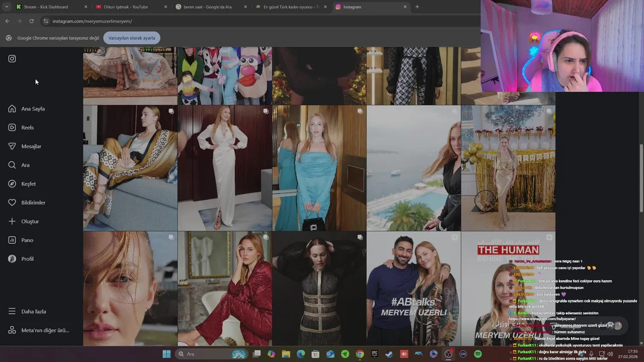This screenshot has height=362, width=644.
Task: Go back to previous page
Action: tap(7, 21)
